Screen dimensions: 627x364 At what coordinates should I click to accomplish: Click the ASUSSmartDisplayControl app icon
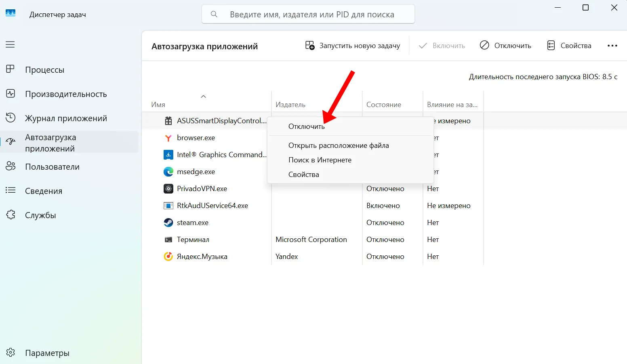pos(168,121)
